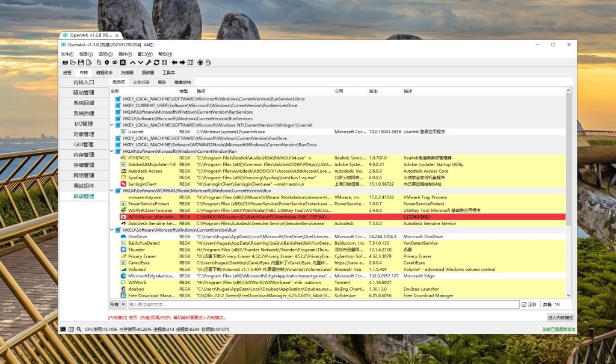This screenshot has height=364, width=616.
Task: Click the 路径 column header
Action: pos(264,91)
